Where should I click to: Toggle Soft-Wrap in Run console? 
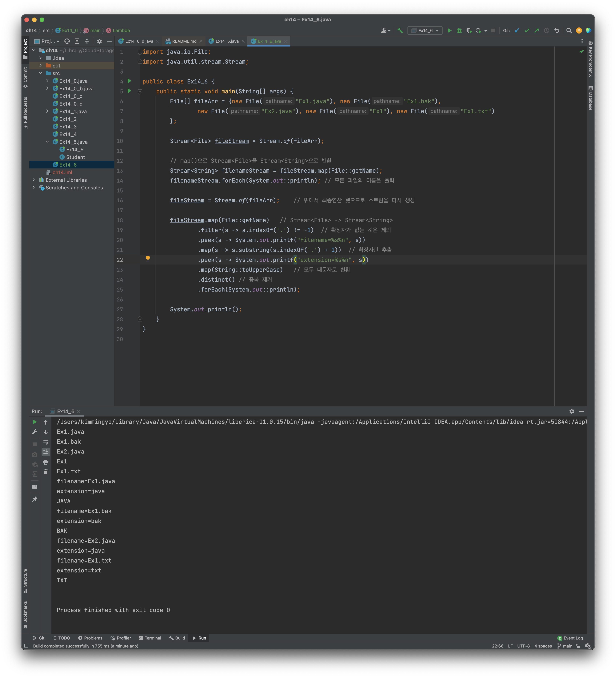tap(46, 442)
